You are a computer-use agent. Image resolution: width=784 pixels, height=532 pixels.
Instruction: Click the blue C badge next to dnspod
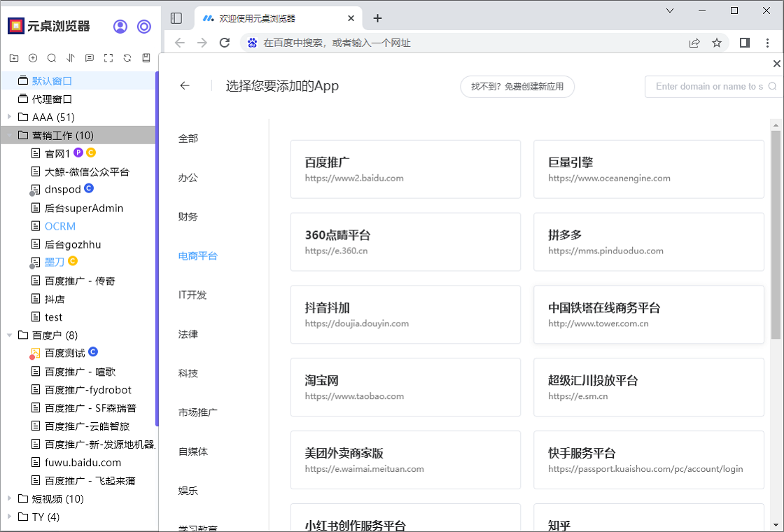click(88, 188)
